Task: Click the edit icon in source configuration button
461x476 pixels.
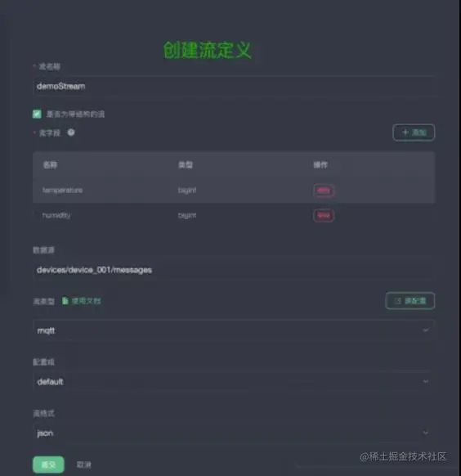Action: point(397,301)
